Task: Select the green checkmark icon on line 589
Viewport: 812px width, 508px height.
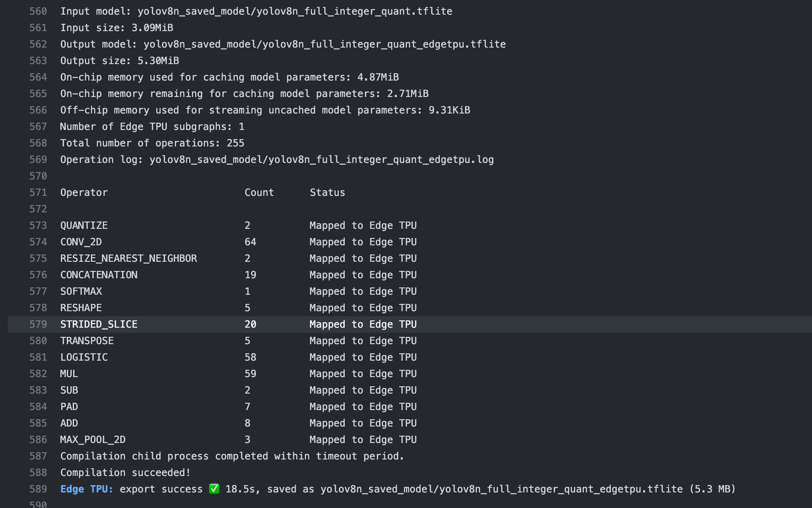Action: (x=214, y=489)
